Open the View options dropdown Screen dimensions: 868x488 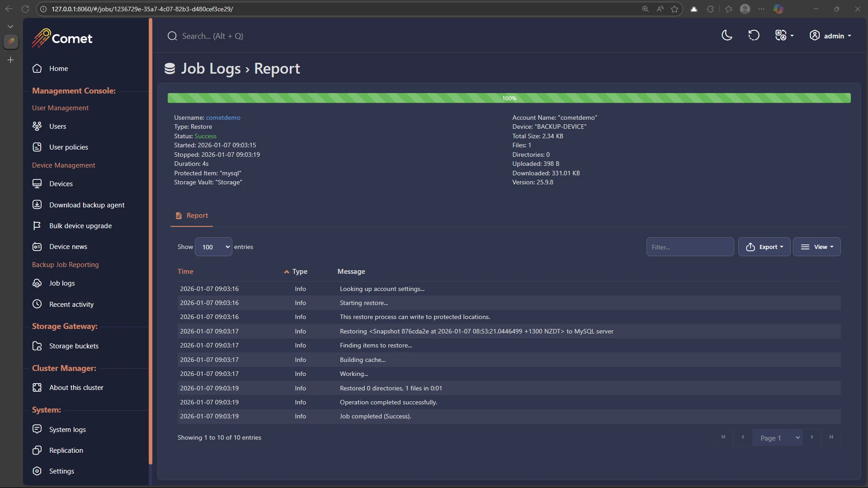[816, 247]
